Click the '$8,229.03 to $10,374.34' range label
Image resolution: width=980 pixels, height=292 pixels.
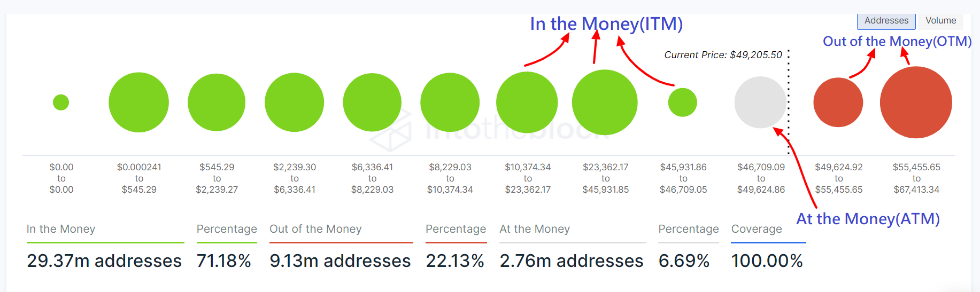pos(450,178)
